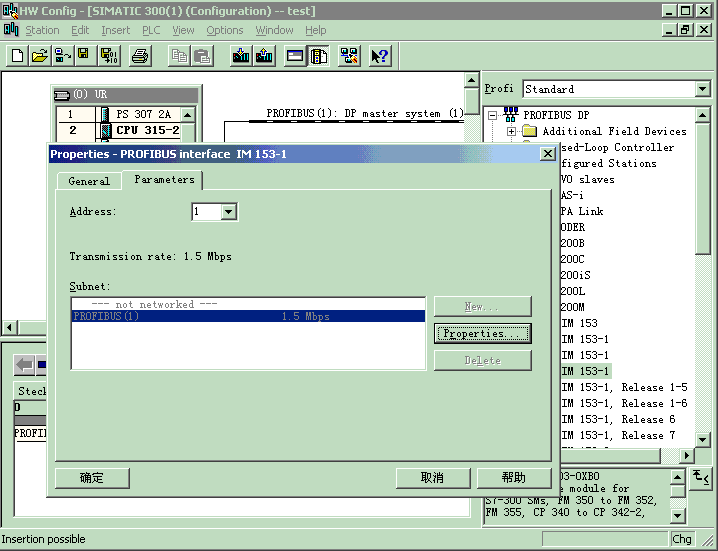Click the Download to module icon
Screen dimensions: 718x551
[240, 56]
